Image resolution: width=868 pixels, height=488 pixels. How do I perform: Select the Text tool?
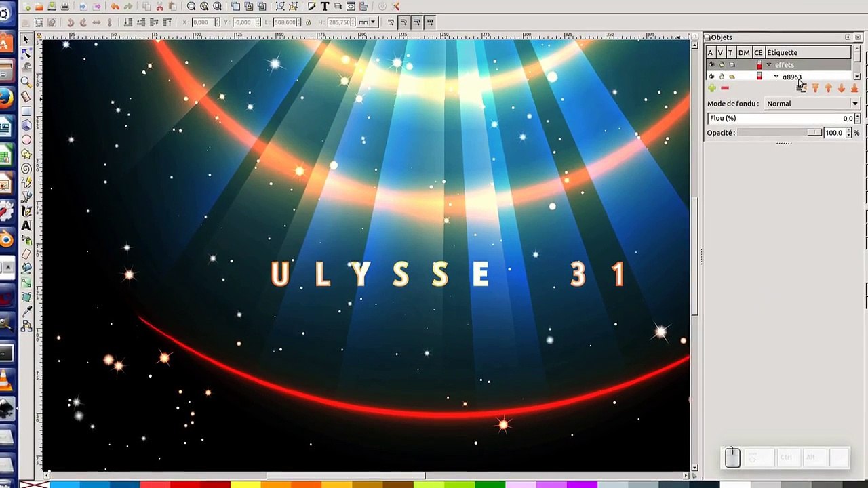(26, 225)
